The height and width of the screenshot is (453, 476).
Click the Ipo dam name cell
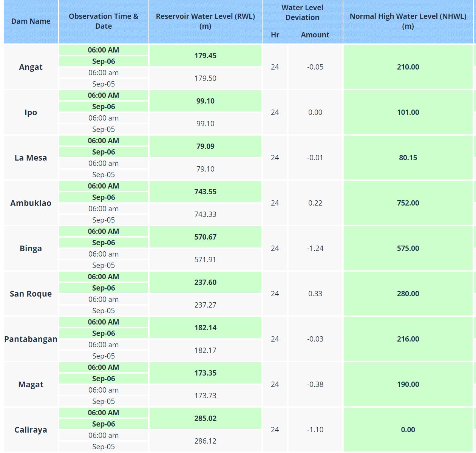tap(31, 112)
